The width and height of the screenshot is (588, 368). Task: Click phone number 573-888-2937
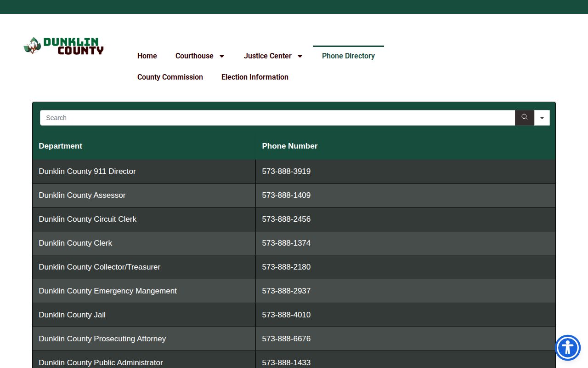point(286,291)
